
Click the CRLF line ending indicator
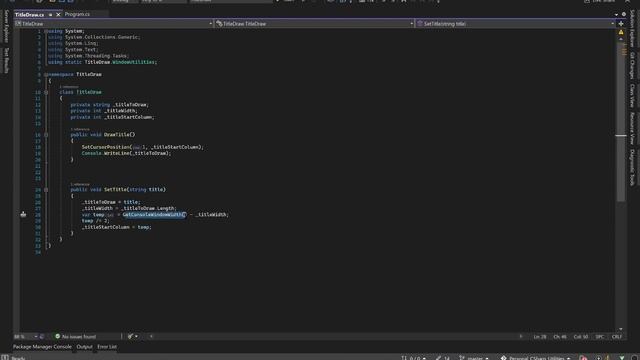pos(617,337)
